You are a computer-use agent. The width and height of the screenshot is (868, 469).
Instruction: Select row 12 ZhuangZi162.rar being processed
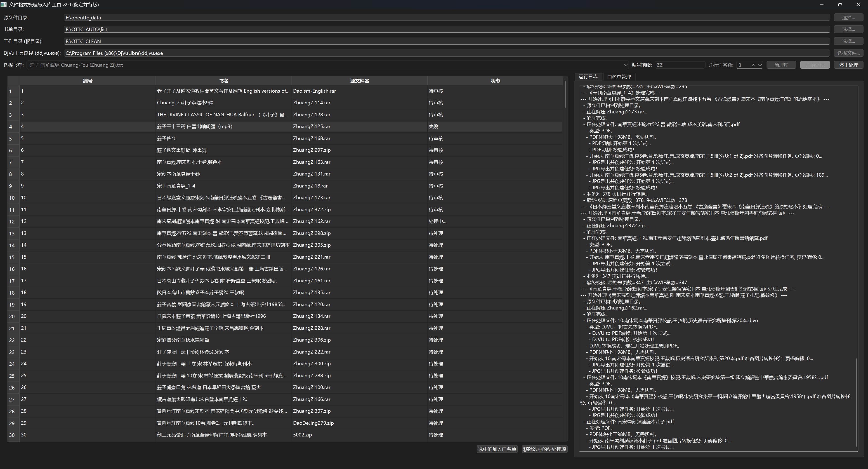(x=311, y=222)
